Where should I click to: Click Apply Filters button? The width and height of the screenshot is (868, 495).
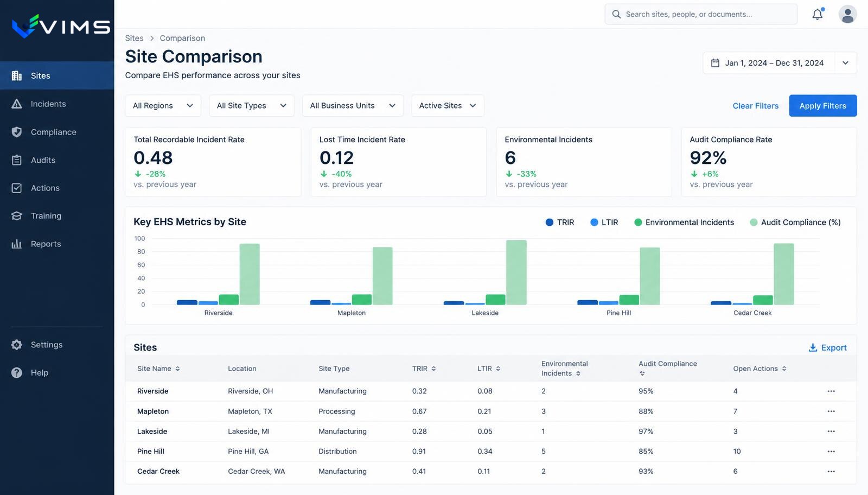[x=822, y=105]
